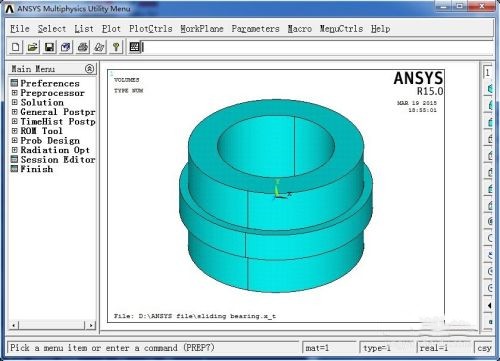Click the type=1 status field

pos(387,348)
